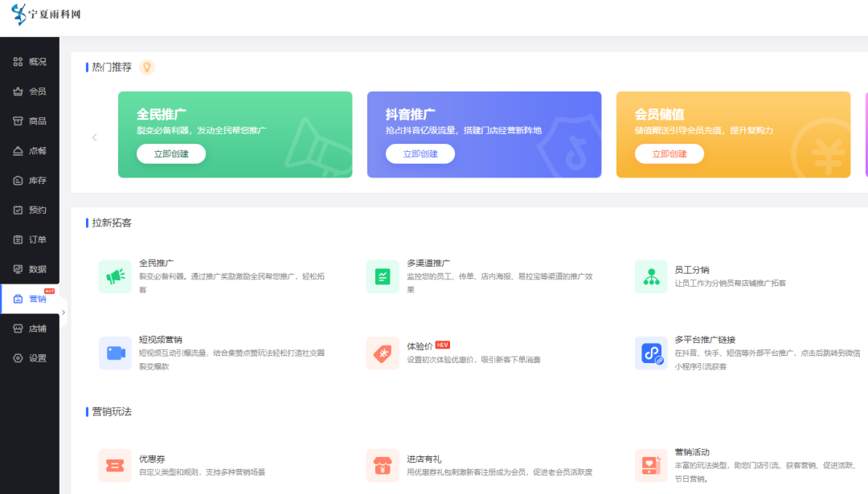Screen dimensions: 868x494
Task: Click the 进店有礼 gift shop icon
Action: 383,465
